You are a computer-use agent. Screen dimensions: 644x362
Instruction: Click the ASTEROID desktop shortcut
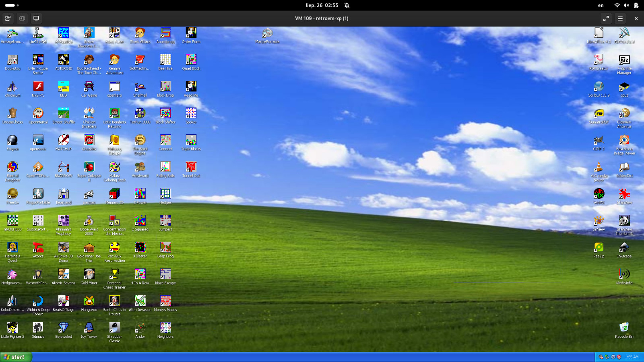click(64, 60)
